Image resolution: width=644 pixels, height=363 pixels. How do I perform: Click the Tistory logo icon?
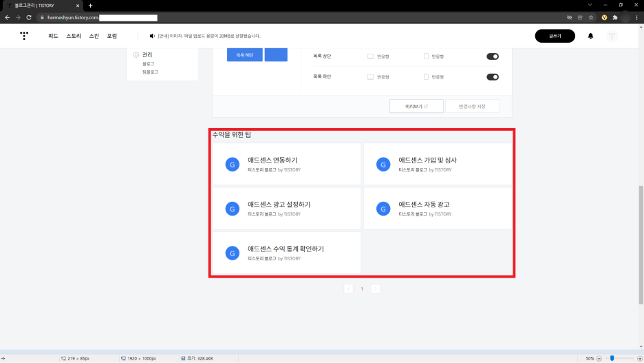[24, 36]
